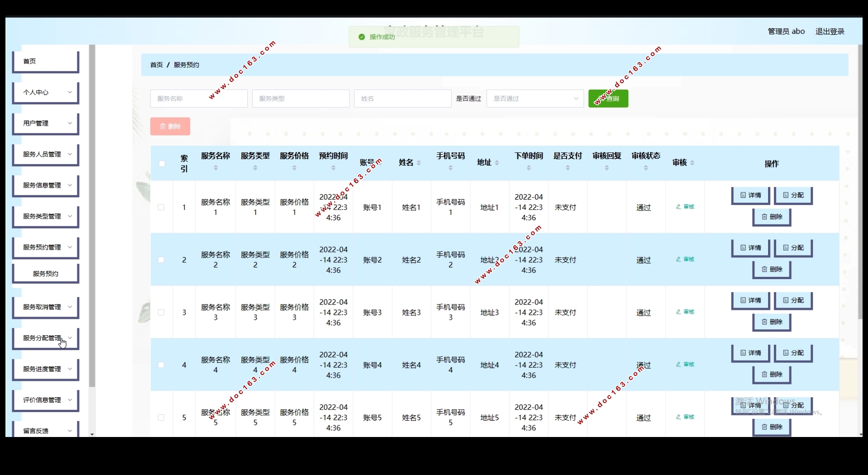Expand 评价信息管理 sidebar menu

[x=46, y=400]
